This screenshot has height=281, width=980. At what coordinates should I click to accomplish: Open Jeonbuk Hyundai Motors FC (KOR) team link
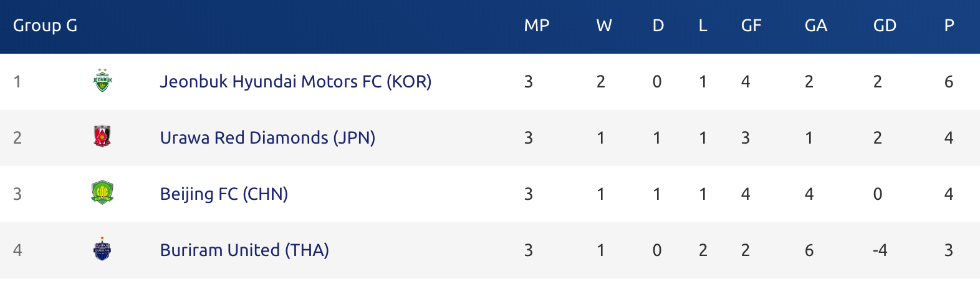(x=295, y=82)
